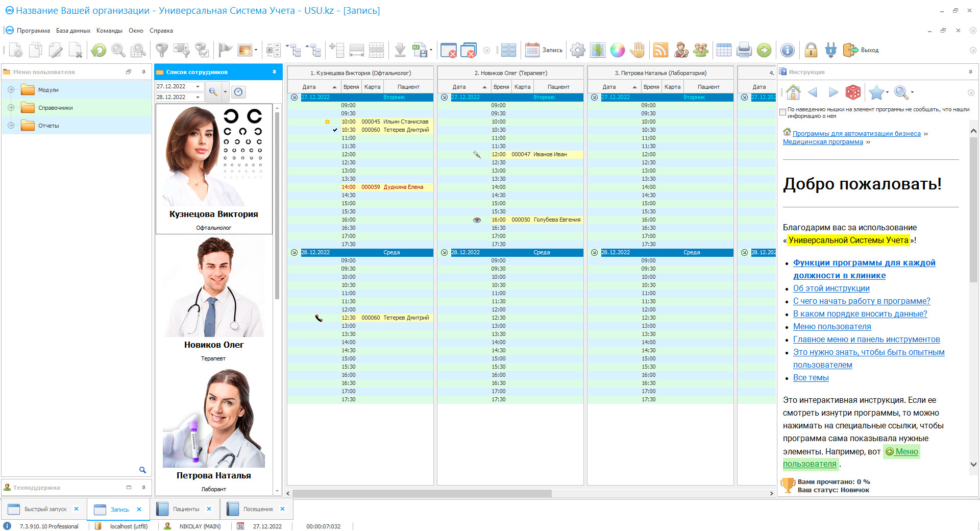The image size is (980, 531).
Task: Expand the Модули tree folder
Action: pos(11,90)
